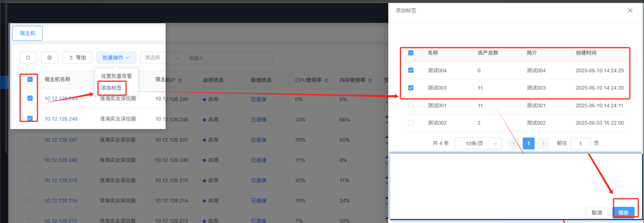644x223 pixels.
Task: Open host link 10.12.128.247
Action: (x=61, y=140)
